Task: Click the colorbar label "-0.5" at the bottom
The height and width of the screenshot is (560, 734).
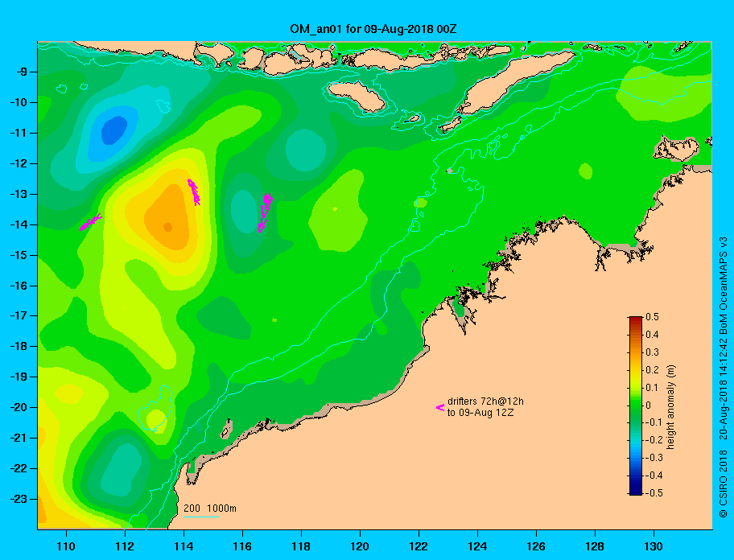Action: tap(654, 493)
